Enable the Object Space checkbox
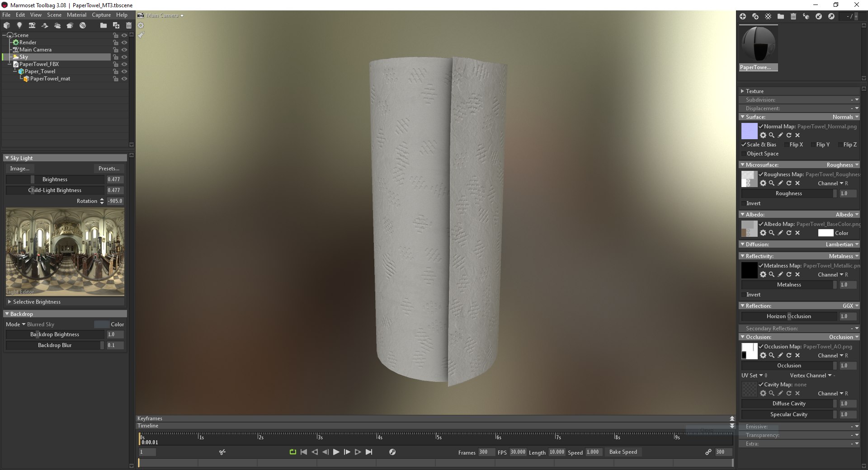 pyautogui.click(x=744, y=154)
